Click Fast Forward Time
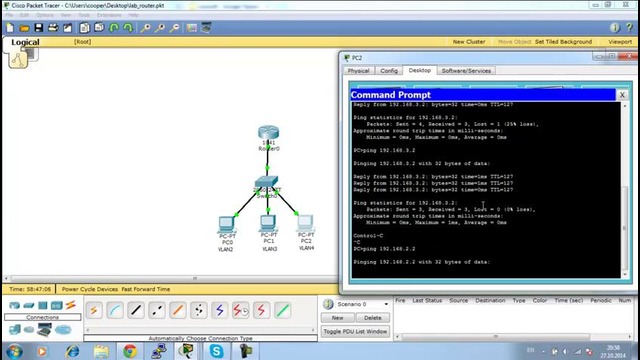This screenshot has width=640, height=360. pos(146,289)
